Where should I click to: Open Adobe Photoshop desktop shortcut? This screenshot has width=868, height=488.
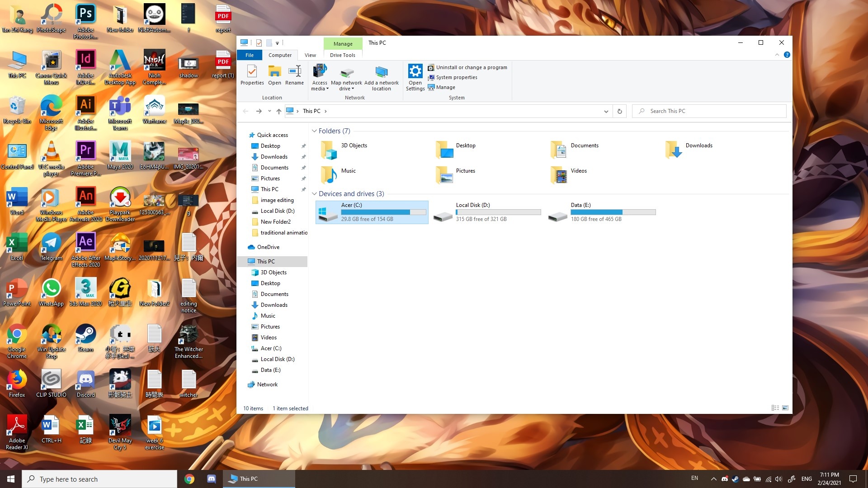point(85,21)
